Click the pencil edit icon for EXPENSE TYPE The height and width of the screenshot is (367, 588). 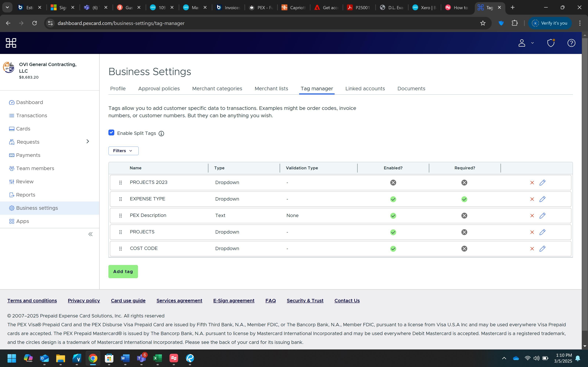coord(542,199)
